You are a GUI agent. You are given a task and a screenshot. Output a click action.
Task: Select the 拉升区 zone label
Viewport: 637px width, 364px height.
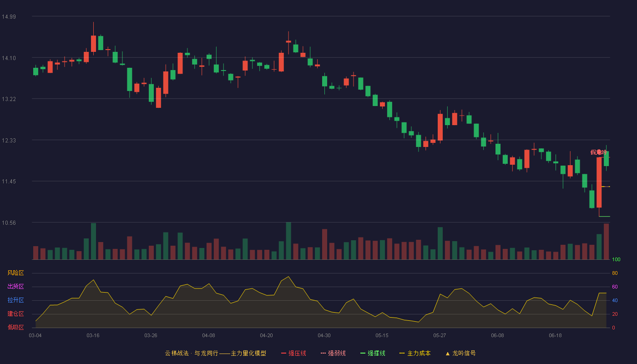(x=15, y=300)
